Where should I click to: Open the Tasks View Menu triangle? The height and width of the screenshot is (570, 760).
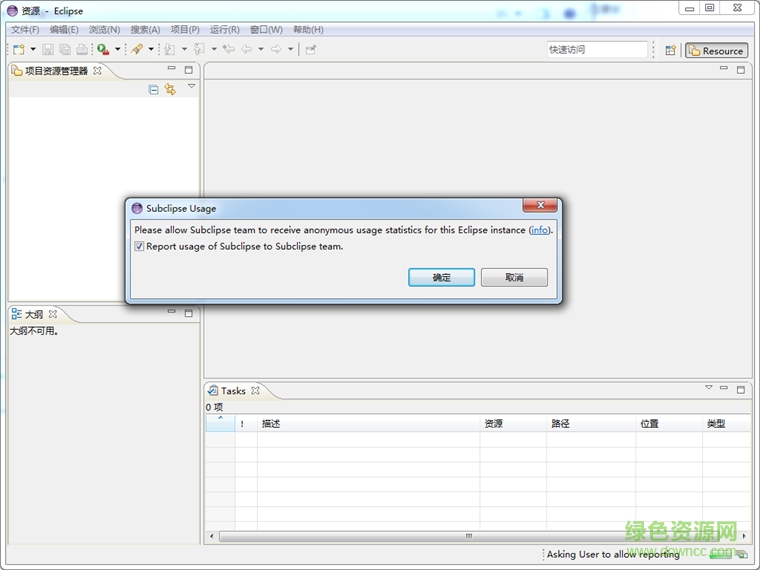709,387
